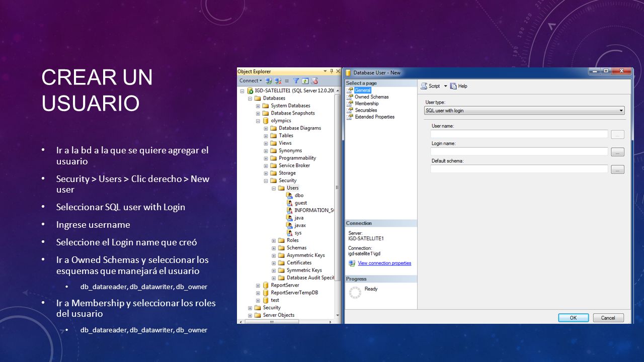This screenshot has height=362, width=644.
Task: Click the Disconnect server toolbar icon
Action: tap(277, 80)
